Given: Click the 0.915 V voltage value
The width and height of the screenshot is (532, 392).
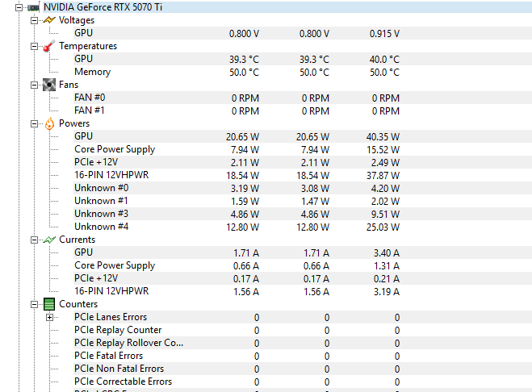Looking at the screenshot, I should click(384, 34).
